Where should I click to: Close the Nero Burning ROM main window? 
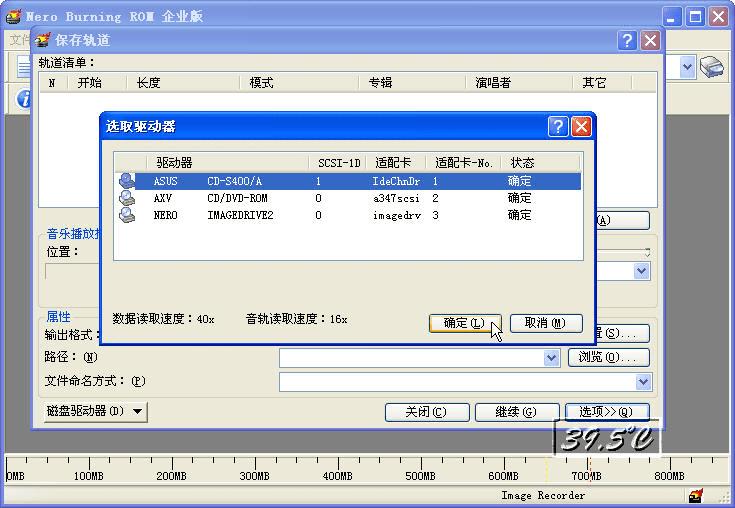point(719,17)
